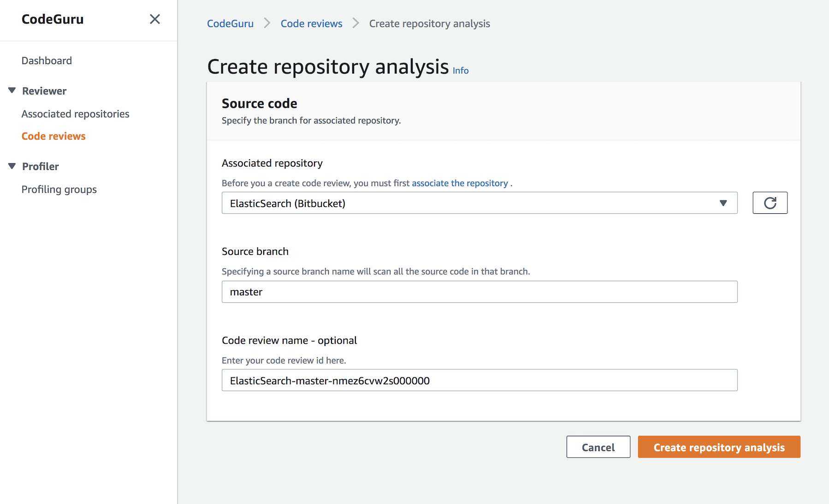829x504 pixels.
Task: Focus the Code review name input field
Action: pos(480,380)
